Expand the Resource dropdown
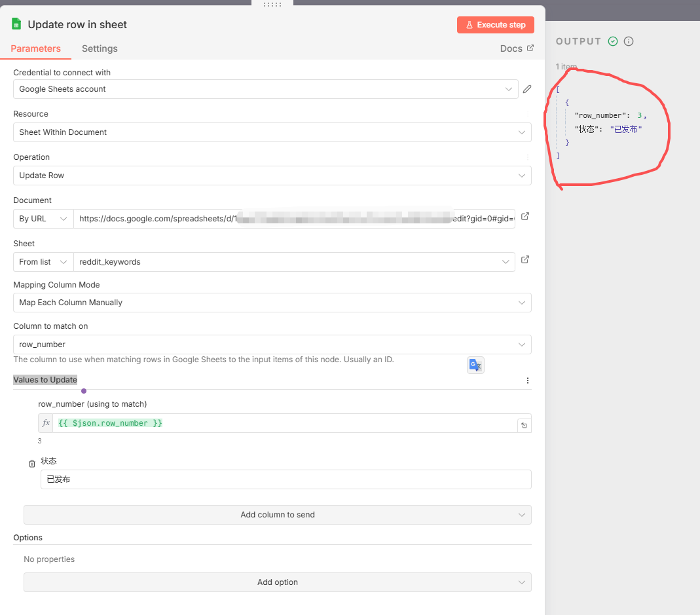This screenshot has width=700, height=615. point(272,132)
